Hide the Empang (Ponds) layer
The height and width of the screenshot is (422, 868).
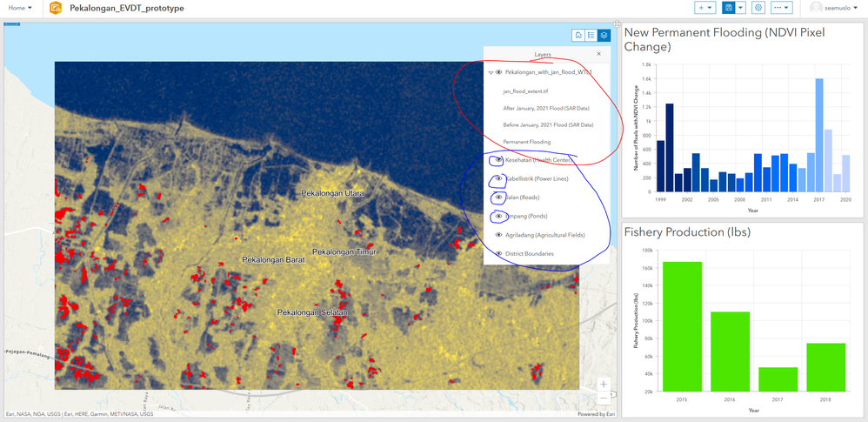click(x=498, y=216)
